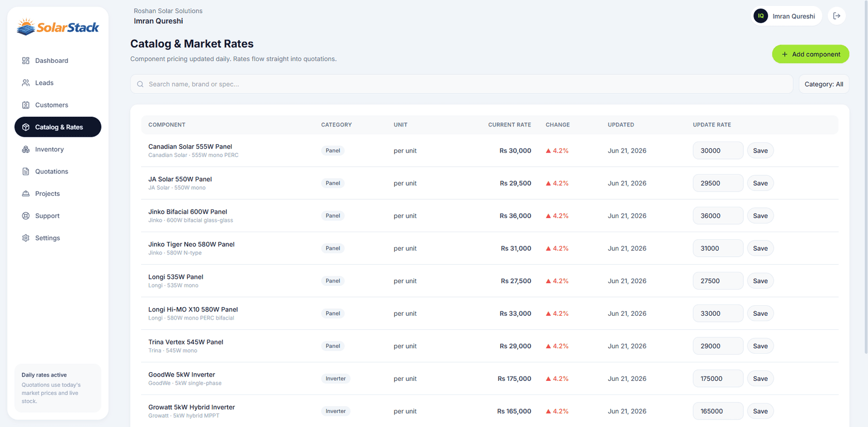Click the 4.2% change in Longi 535W row
This screenshot has height=427, width=868.
tap(557, 281)
